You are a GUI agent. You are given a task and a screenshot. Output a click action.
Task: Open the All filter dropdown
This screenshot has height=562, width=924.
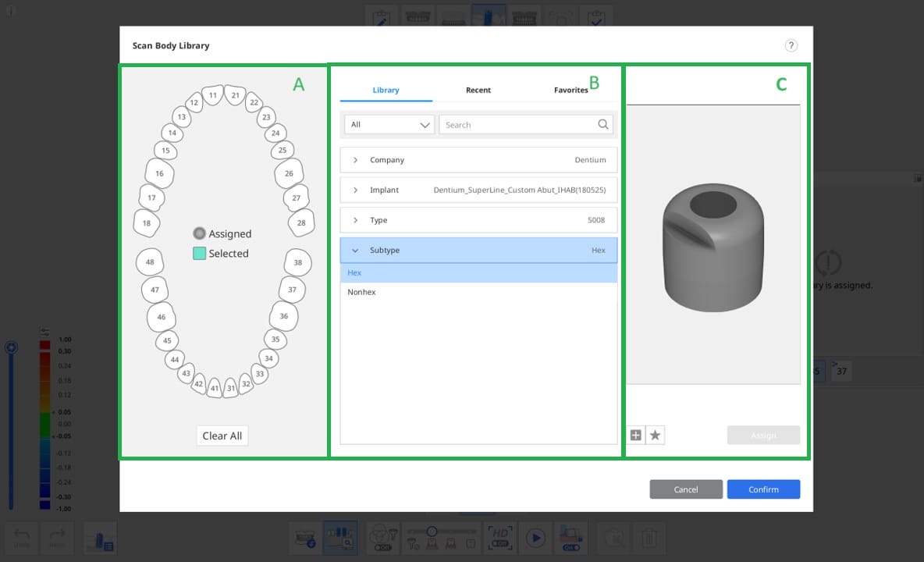point(389,124)
